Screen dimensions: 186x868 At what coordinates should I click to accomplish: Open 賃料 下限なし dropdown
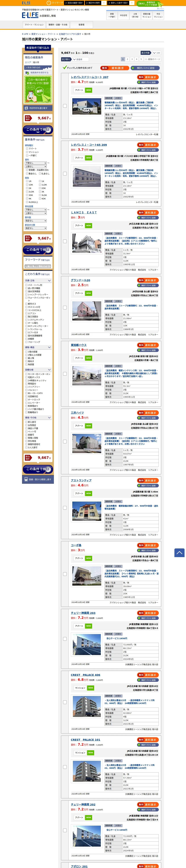point(36,163)
